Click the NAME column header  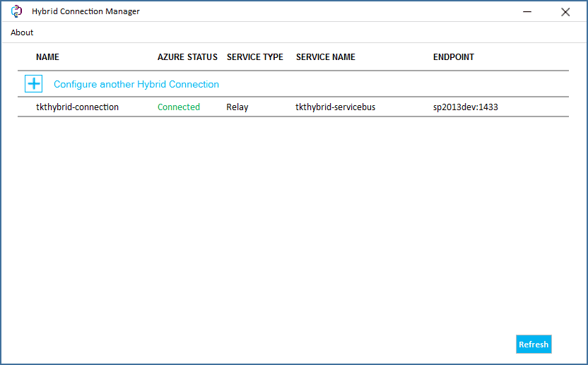click(47, 57)
